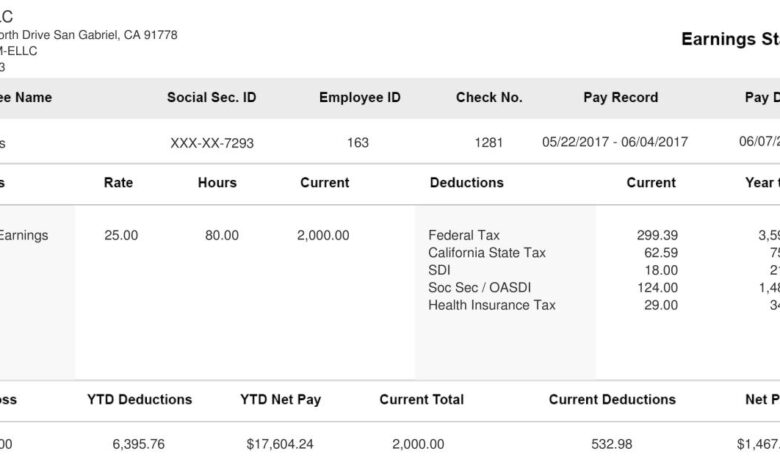Select check number 1281

489,143
